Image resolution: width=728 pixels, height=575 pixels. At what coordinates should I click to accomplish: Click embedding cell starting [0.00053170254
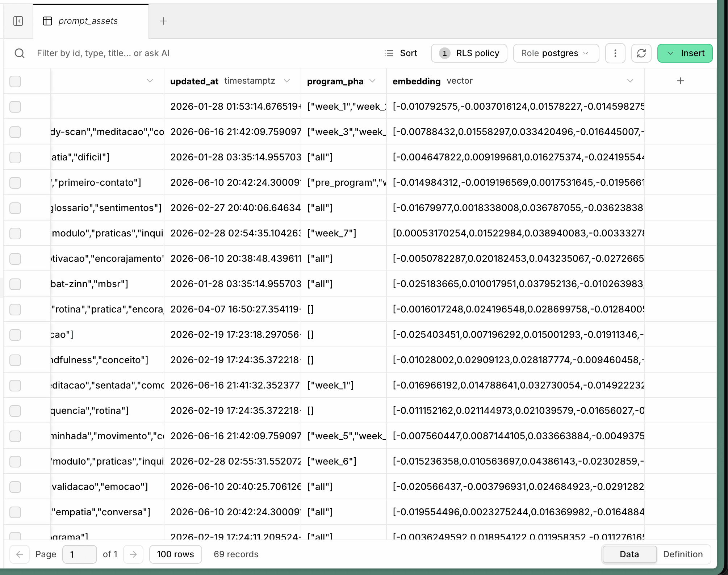click(x=515, y=233)
